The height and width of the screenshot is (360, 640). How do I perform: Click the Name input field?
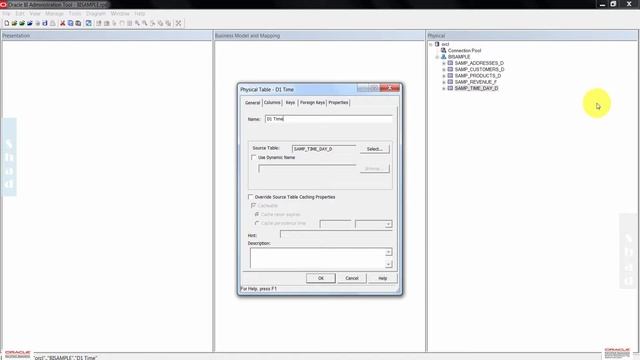[x=329, y=119]
